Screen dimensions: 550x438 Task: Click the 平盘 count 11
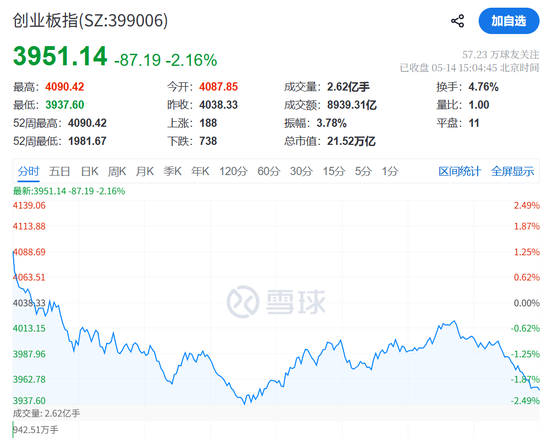[x=474, y=123]
